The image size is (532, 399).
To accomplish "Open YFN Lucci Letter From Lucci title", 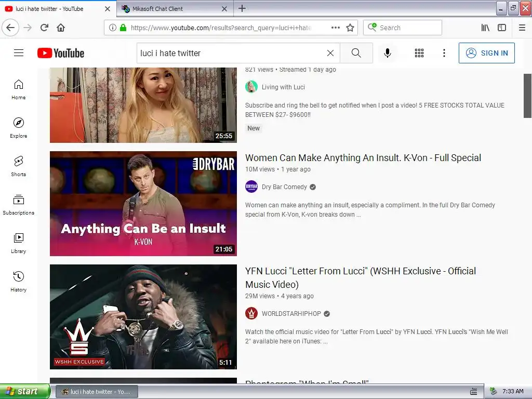I will [x=361, y=277].
